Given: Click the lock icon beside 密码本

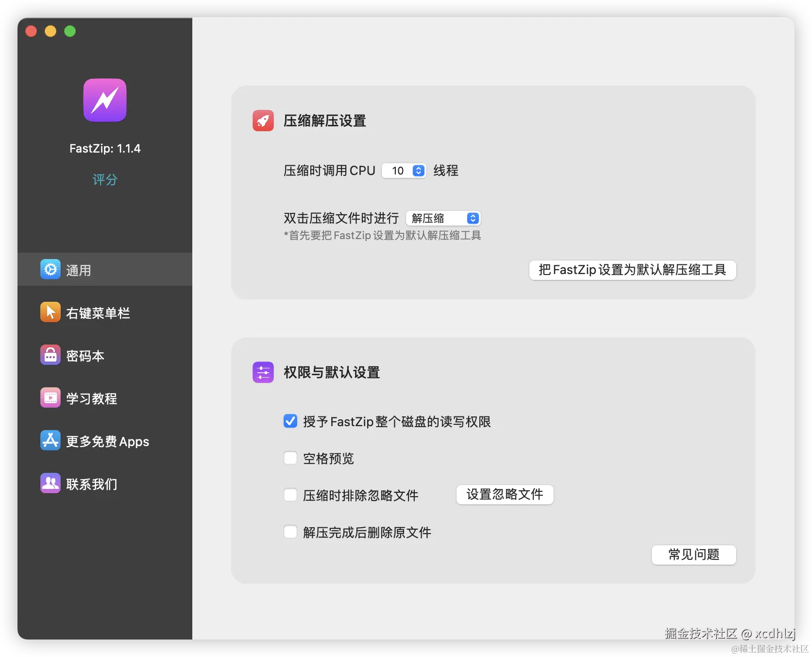Looking at the screenshot, I should [x=51, y=355].
